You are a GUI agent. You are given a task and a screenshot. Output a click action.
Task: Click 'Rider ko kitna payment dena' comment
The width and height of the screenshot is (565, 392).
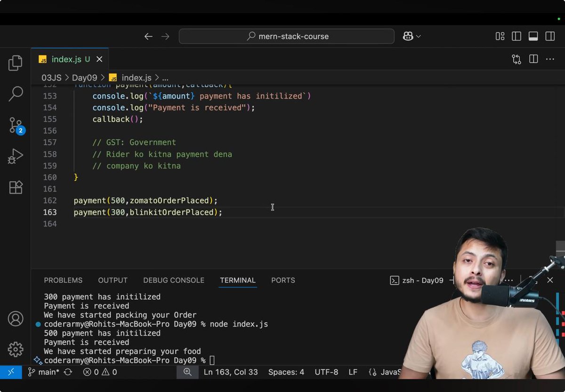162,154
